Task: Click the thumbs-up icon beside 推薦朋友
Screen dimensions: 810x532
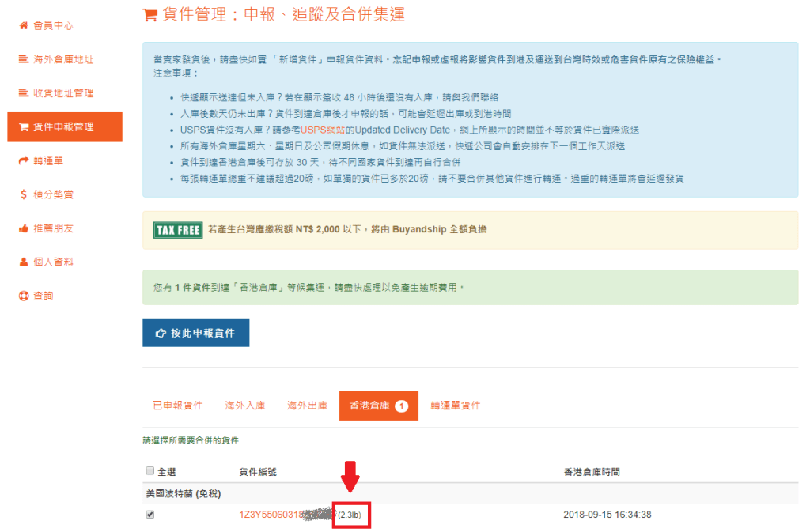Action: point(23,228)
